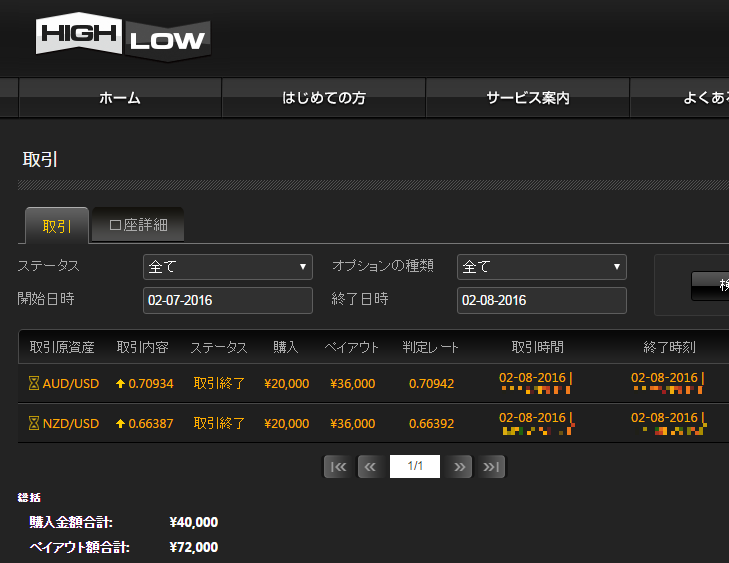
Task: Click ペイアウト column header
Action: pos(351,347)
